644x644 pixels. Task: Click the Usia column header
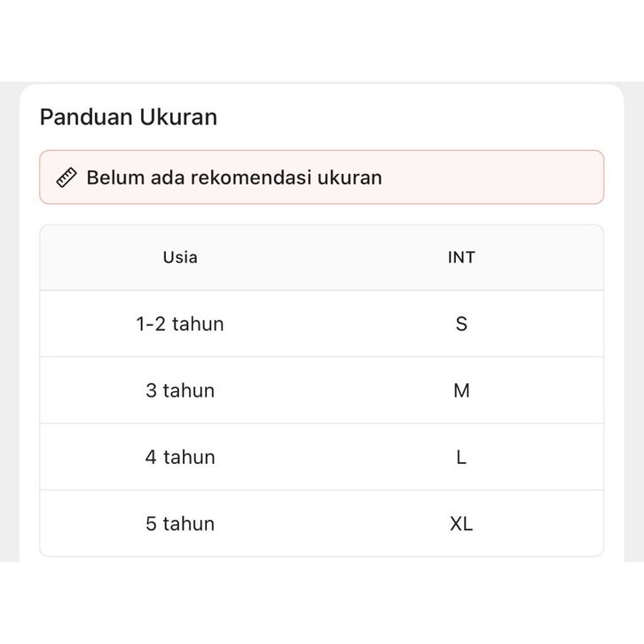pyautogui.click(x=180, y=257)
